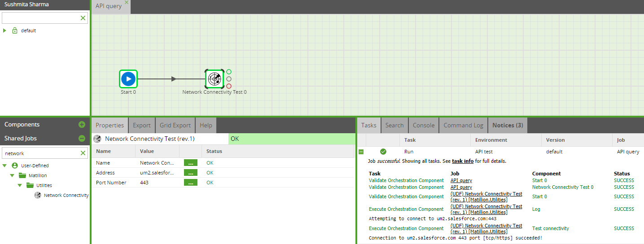This screenshot has width=644, height=244.
Task: Open UDF Network Connectivity Test link for Test connectivity
Action: click(x=486, y=228)
